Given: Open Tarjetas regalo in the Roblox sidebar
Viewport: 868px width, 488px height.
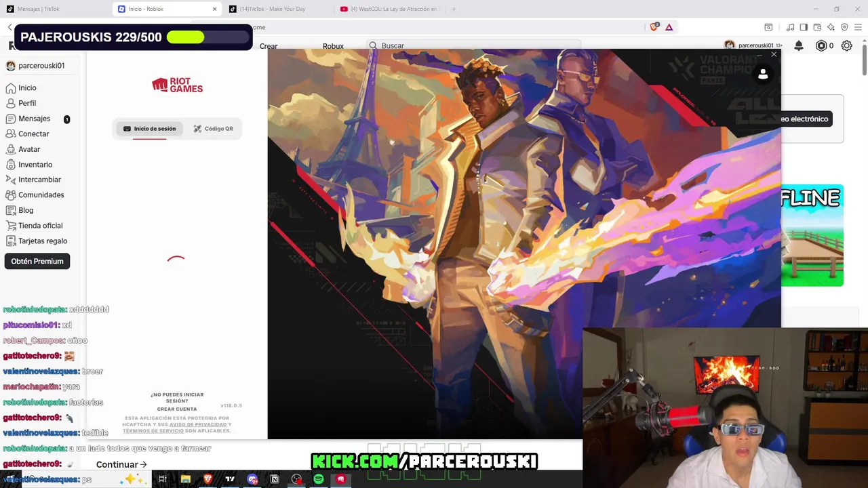Looking at the screenshot, I should [36, 241].
